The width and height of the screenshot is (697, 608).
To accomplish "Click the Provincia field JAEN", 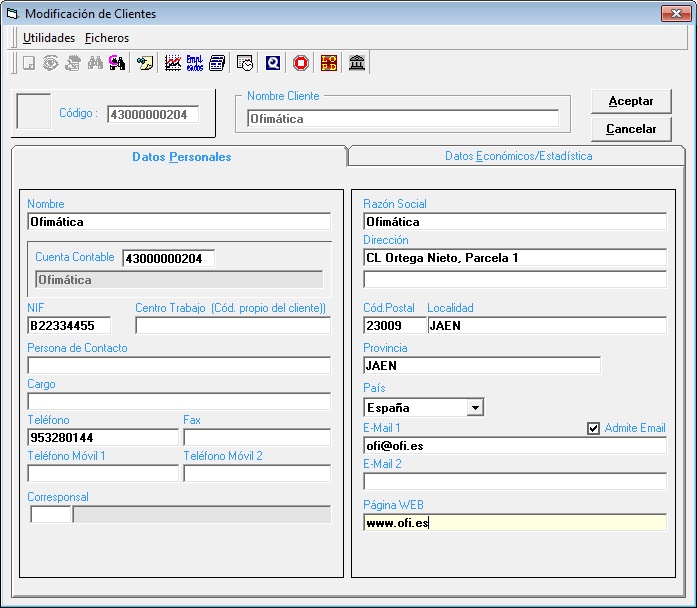I will (x=482, y=366).
